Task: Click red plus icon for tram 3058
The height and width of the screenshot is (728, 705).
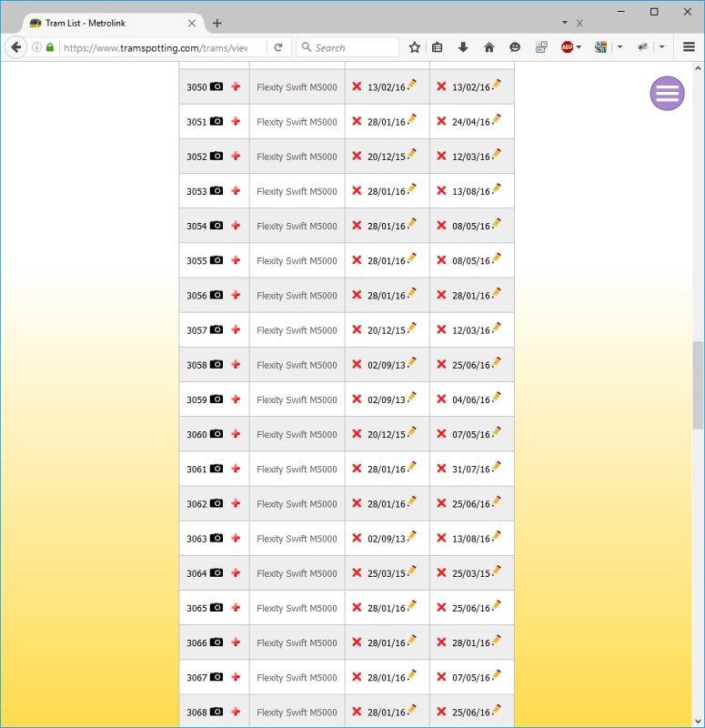Action: tap(236, 365)
